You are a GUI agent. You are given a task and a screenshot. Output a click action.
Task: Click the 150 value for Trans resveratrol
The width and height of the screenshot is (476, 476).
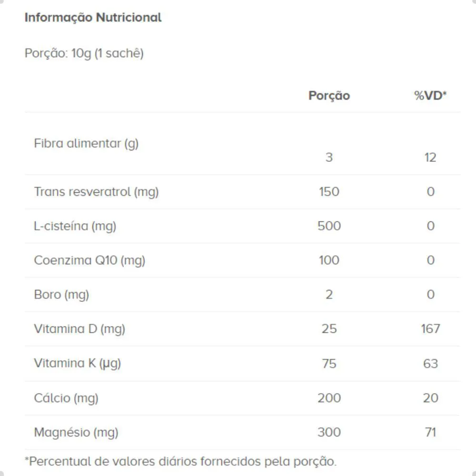click(329, 192)
